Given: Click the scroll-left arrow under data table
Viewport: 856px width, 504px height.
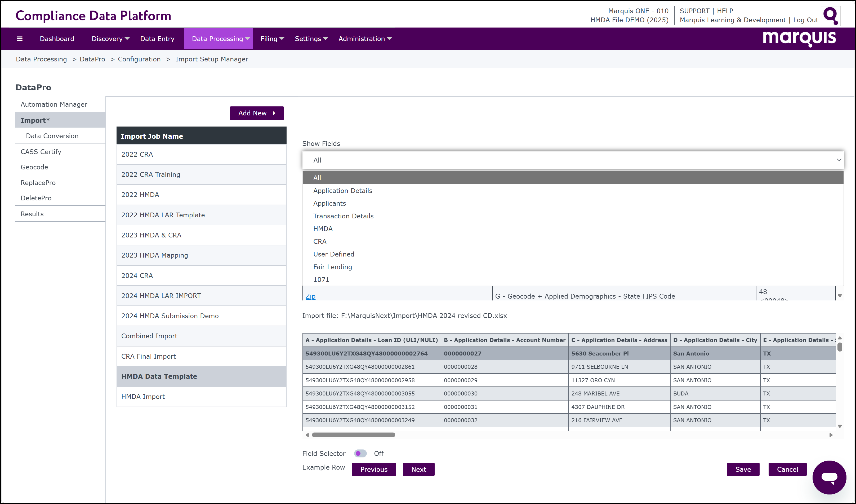Looking at the screenshot, I should (307, 435).
